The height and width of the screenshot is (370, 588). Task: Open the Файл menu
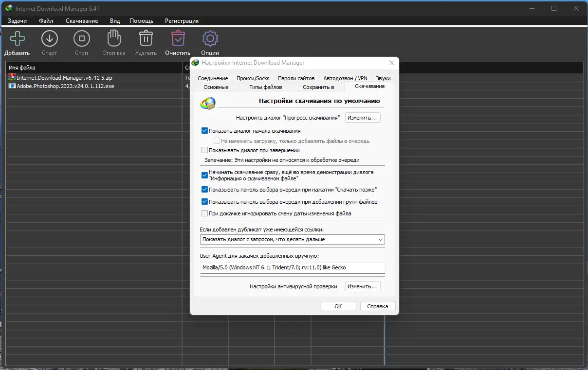point(46,21)
